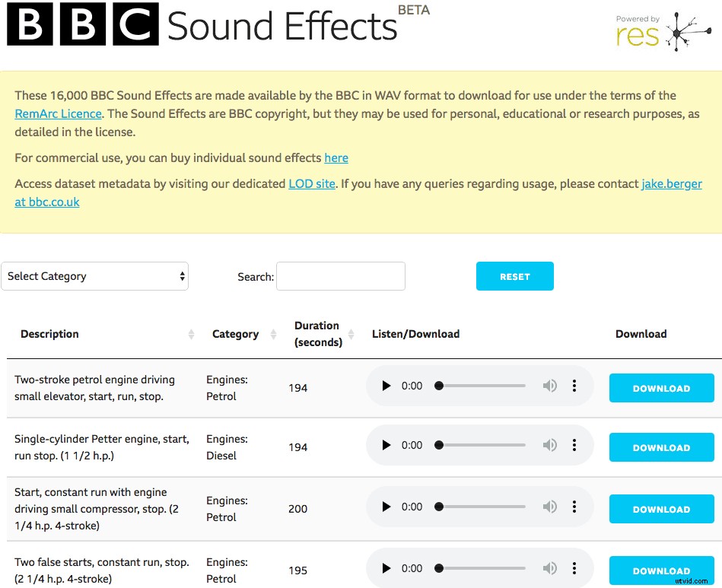The height and width of the screenshot is (588, 722).
Task: Open the RemArc Licence link
Action: pos(58,113)
